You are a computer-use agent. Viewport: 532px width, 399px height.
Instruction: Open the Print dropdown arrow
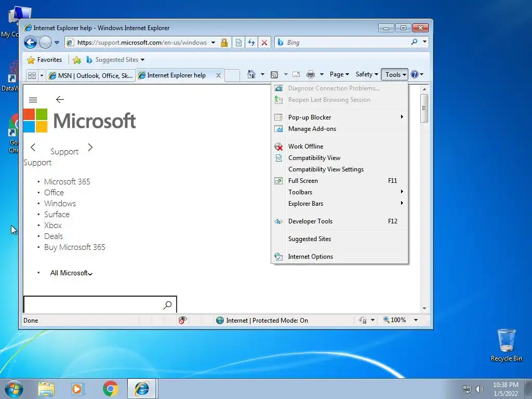(322, 74)
